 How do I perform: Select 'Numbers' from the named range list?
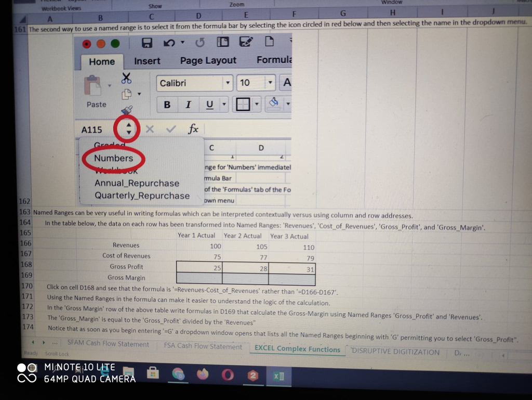(x=113, y=158)
